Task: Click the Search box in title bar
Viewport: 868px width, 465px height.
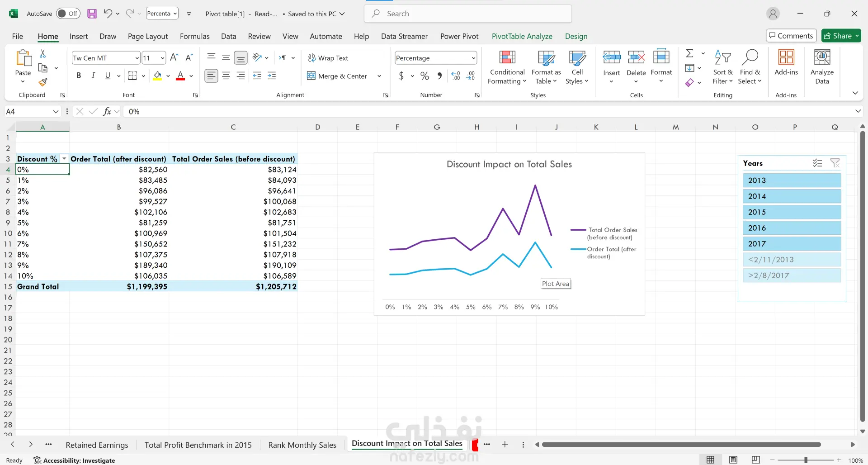Action: pyautogui.click(x=467, y=14)
